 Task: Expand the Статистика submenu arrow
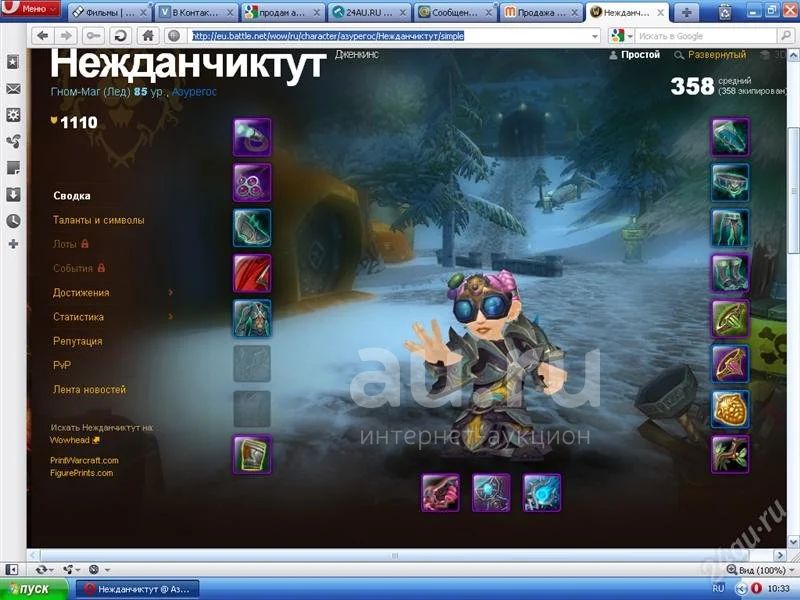[170, 317]
